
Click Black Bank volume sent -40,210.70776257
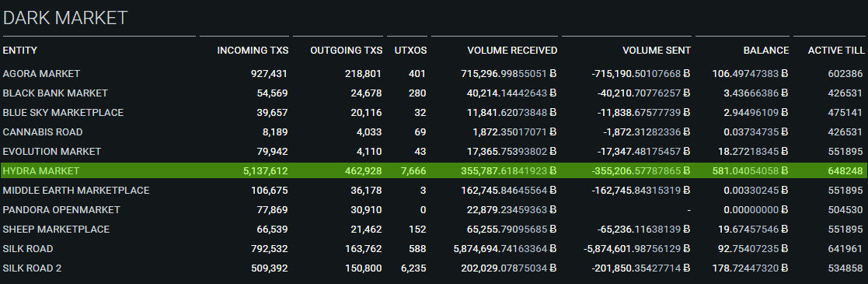[x=643, y=93]
